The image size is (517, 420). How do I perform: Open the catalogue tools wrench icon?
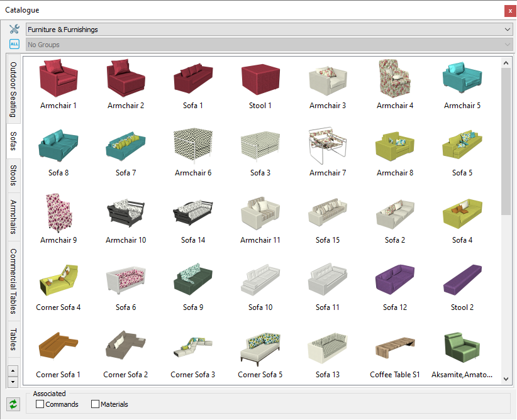tap(14, 29)
